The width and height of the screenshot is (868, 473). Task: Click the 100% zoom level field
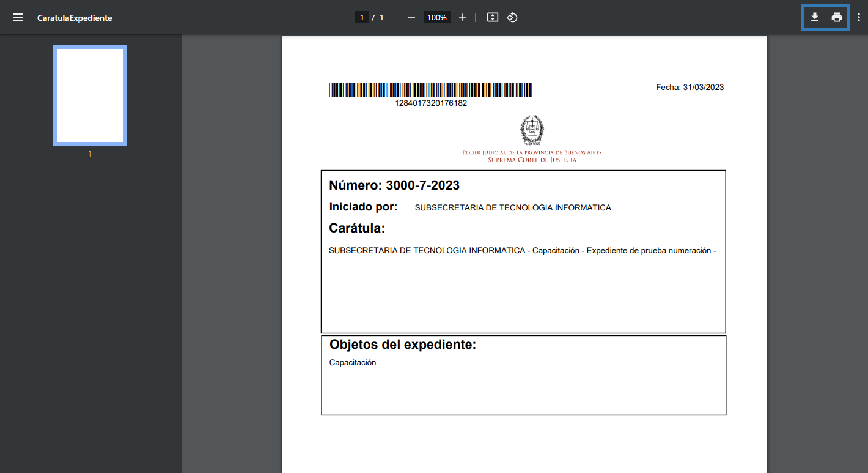tap(437, 18)
